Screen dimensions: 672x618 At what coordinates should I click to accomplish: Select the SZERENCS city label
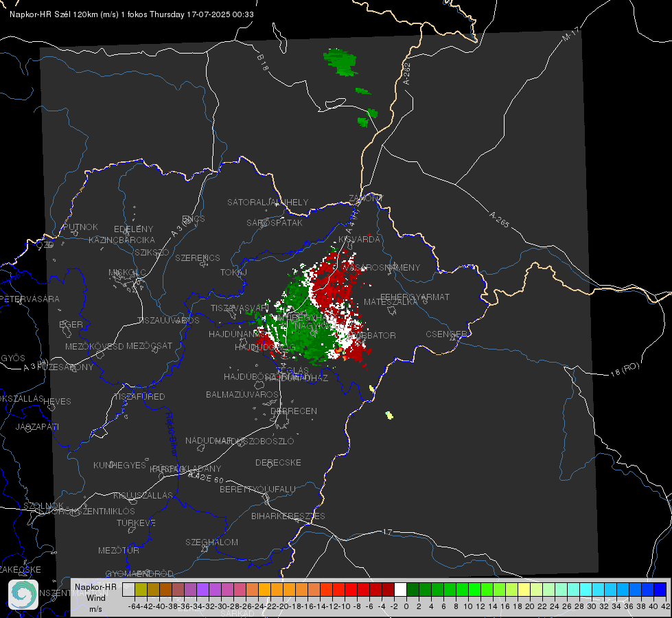198,257
